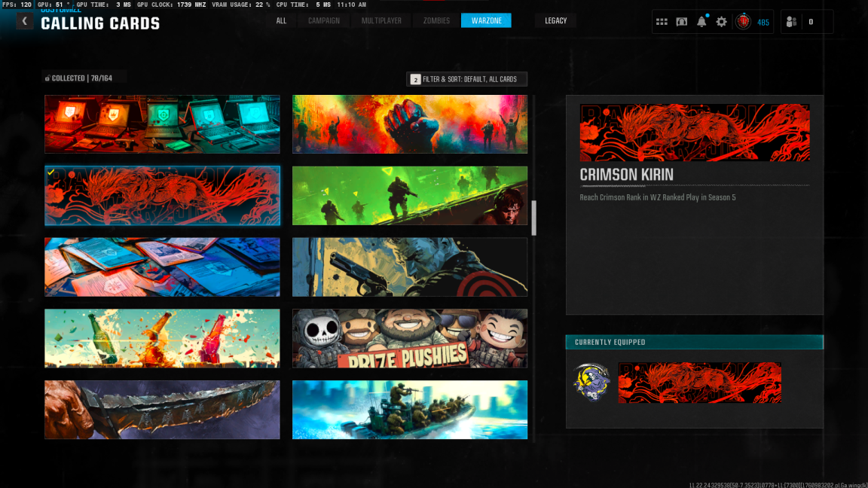This screenshot has height=488, width=868.
Task: Click the calling cards list scrollbar
Action: (x=534, y=218)
